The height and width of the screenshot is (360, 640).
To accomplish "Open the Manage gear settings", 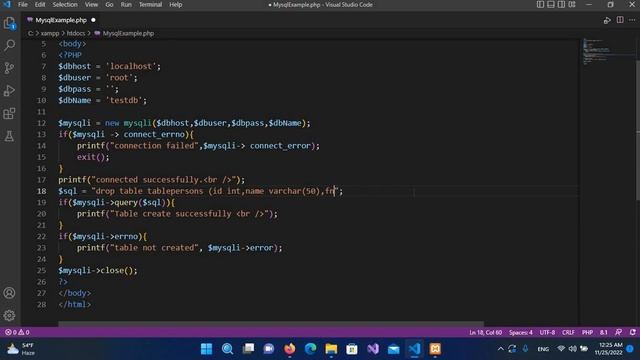I will (x=9, y=316).
